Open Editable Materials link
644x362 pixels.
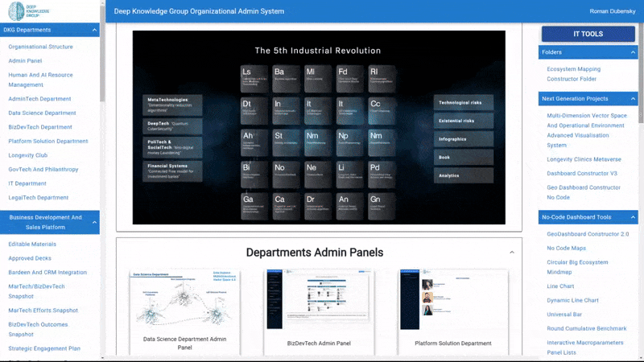pos(32,245)
